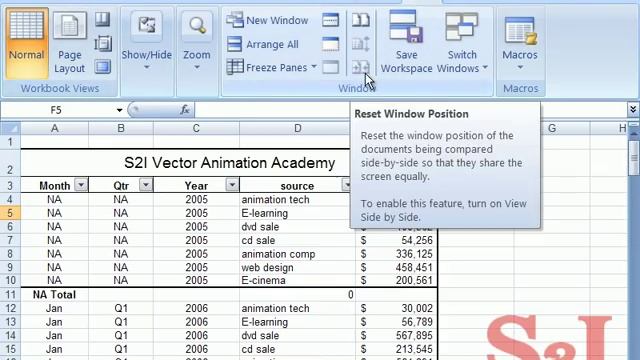
Task: Click the 2006 year cell in row 15
Action: pos(196,349)
